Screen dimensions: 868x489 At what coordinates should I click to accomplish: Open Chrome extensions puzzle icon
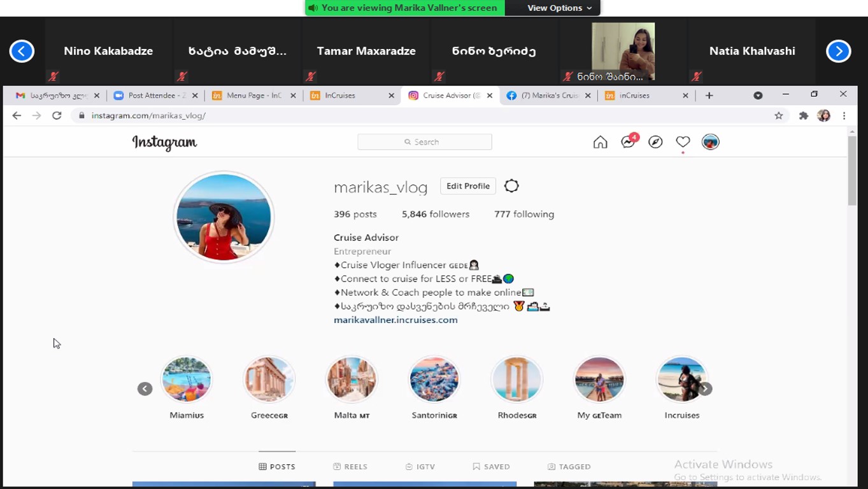coord(803,115)
